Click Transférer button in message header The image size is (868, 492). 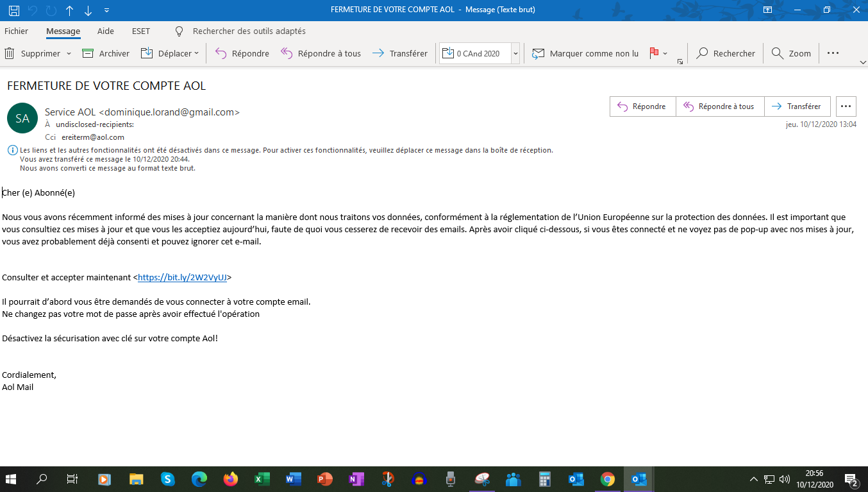point(797,106)
